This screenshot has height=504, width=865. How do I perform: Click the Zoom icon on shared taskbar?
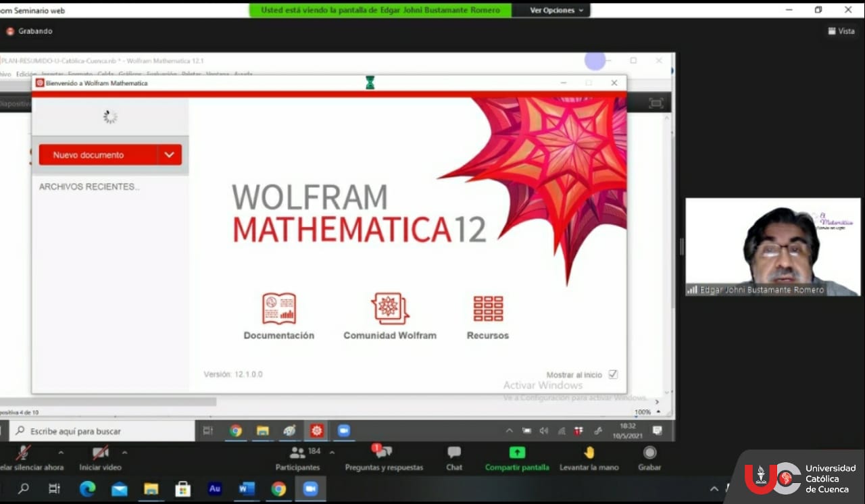point(344,431)
